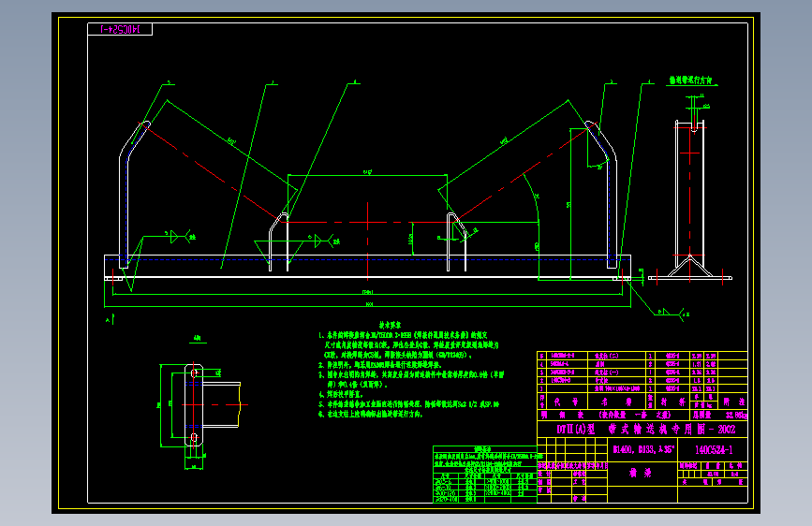Select the 输送带运行方向 label at top-right
The width and height of the screenshot is (812, 526).
pos(690,80)
